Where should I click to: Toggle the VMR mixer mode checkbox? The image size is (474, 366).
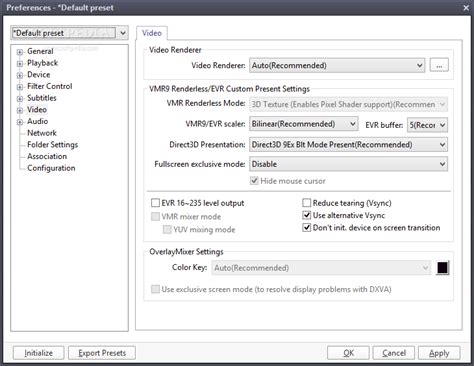coord(155,217)
